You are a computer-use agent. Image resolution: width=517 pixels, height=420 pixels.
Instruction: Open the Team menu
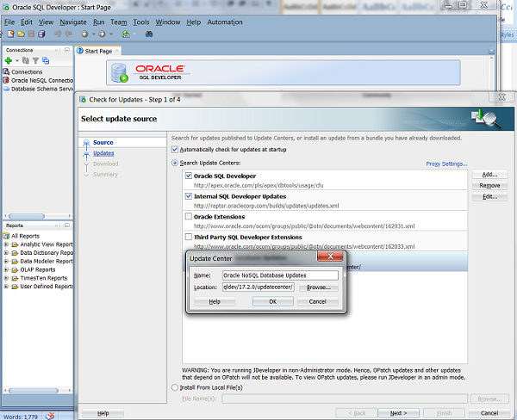pos(119,22)
